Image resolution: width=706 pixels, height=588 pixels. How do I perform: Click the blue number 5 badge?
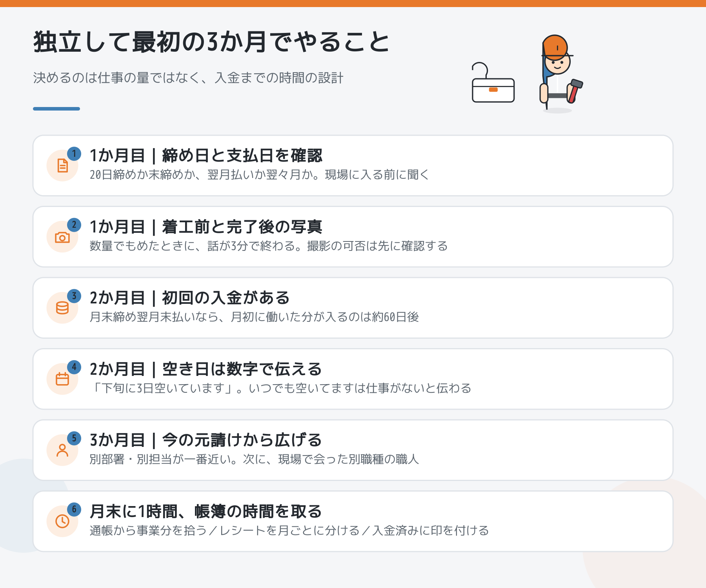74,438
